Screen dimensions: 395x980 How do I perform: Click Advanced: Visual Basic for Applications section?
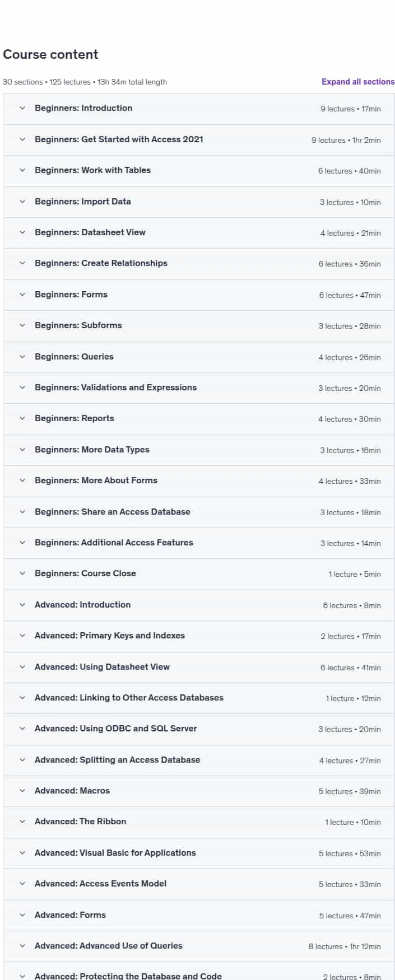click(199, 853)
